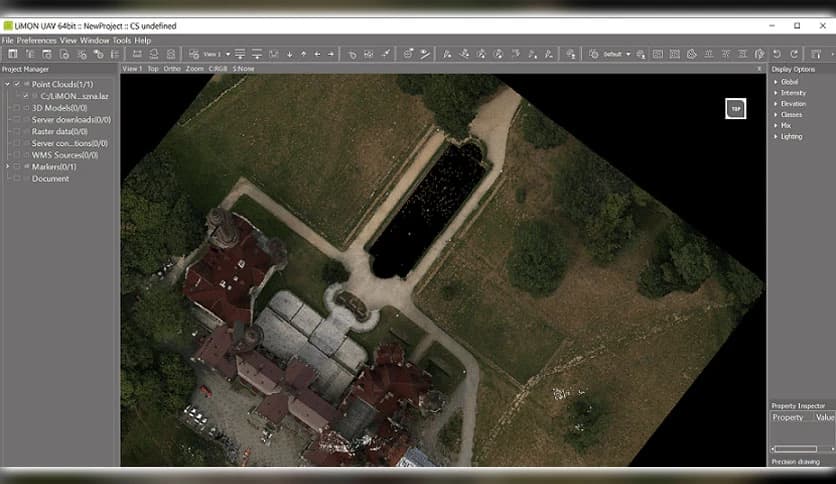Select the Document tree item
Viewport: 836px width, 484px height.
pos(50,179)
